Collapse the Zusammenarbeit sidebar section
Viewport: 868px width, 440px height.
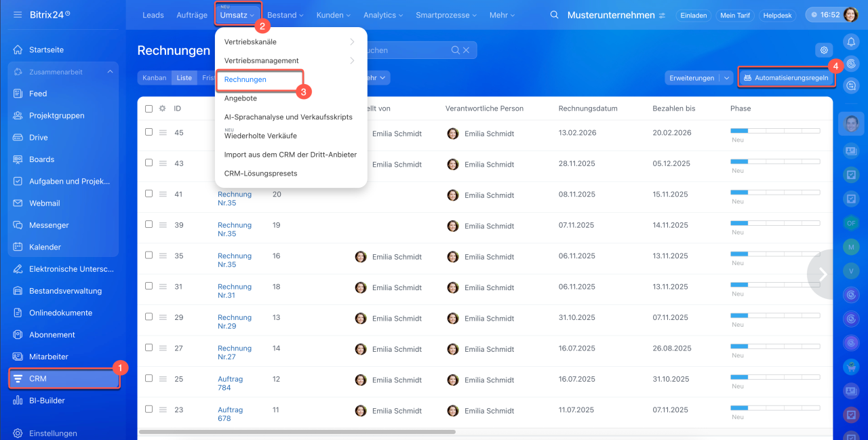click(x=110, y=72)
